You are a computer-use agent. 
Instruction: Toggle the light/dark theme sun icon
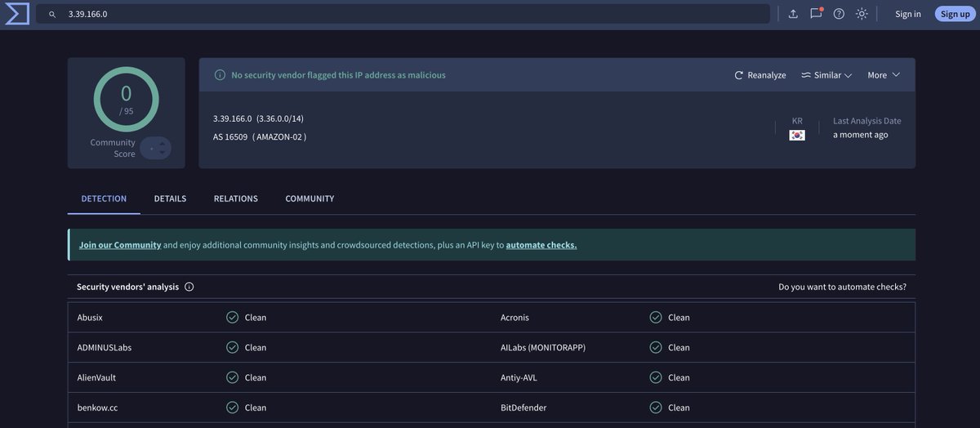click(x=862, y=14)
